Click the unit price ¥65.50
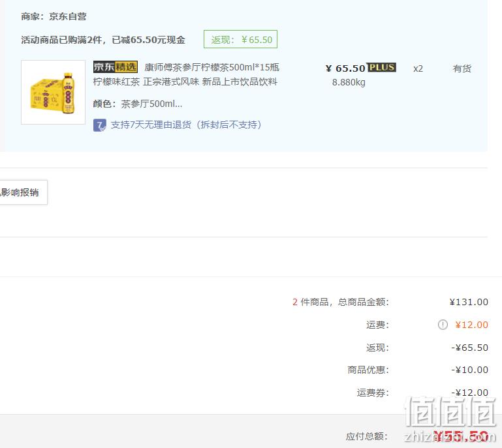Image resolution: width=502 pixels, height=448 pixels. [345, 68]
